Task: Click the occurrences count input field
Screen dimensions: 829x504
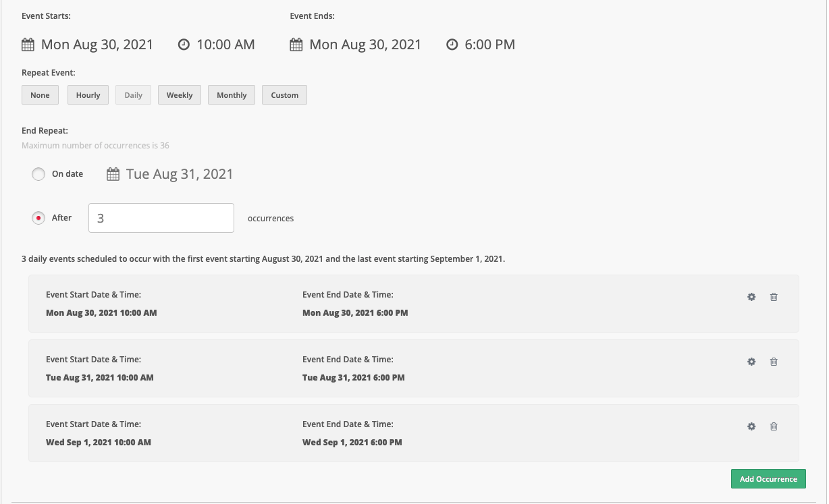Action: [x=161, y=218]
